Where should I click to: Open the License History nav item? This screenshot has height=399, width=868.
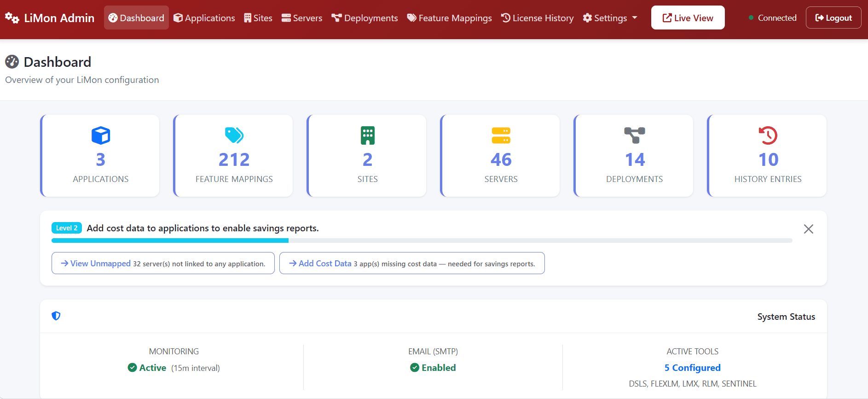[x=537, y=18]
